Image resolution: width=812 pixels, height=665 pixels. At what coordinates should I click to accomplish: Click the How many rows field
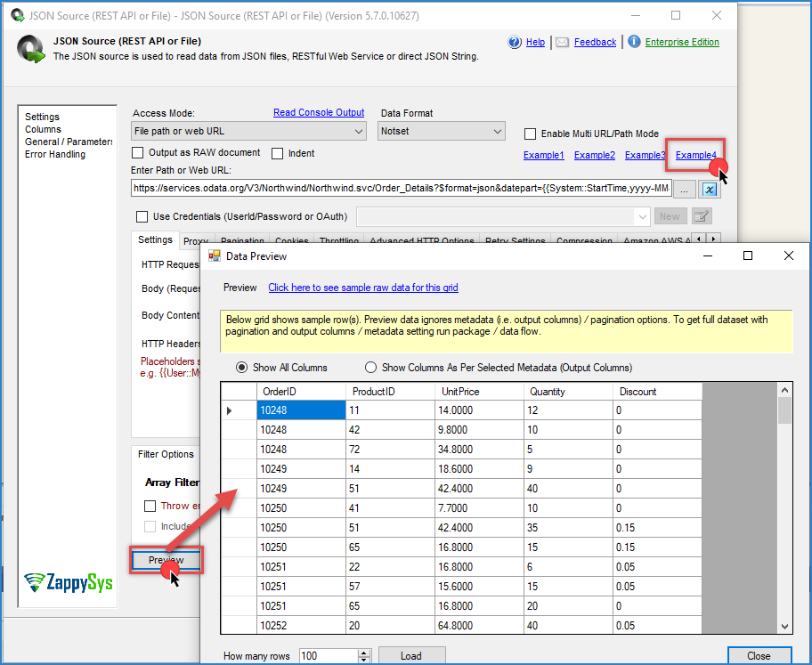point(329,656)
